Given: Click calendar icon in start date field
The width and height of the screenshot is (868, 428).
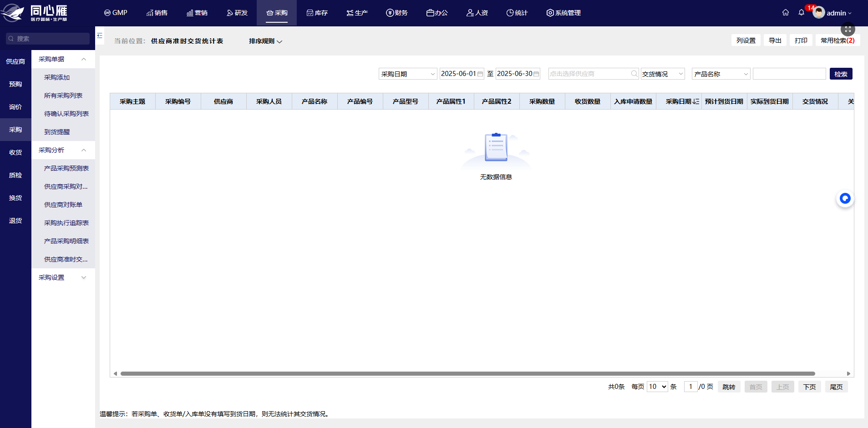Looking at the screenshot, I should [480, 74].
